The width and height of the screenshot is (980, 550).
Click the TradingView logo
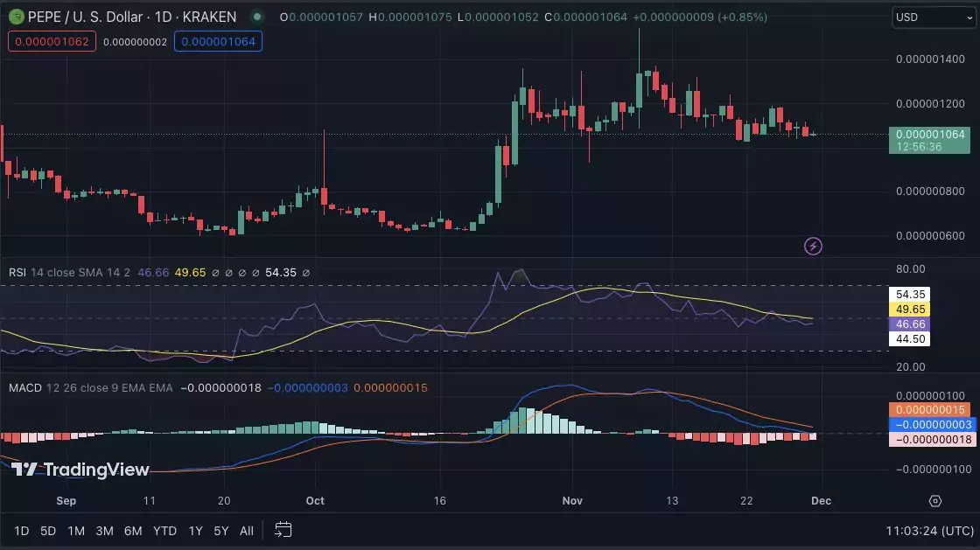(80, 470)
